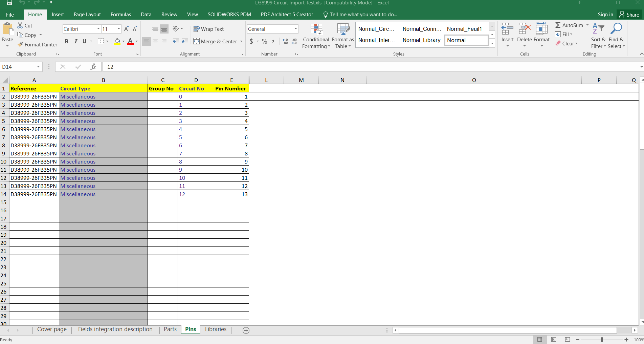Open Fill dropdown

(x=564, y=34)
